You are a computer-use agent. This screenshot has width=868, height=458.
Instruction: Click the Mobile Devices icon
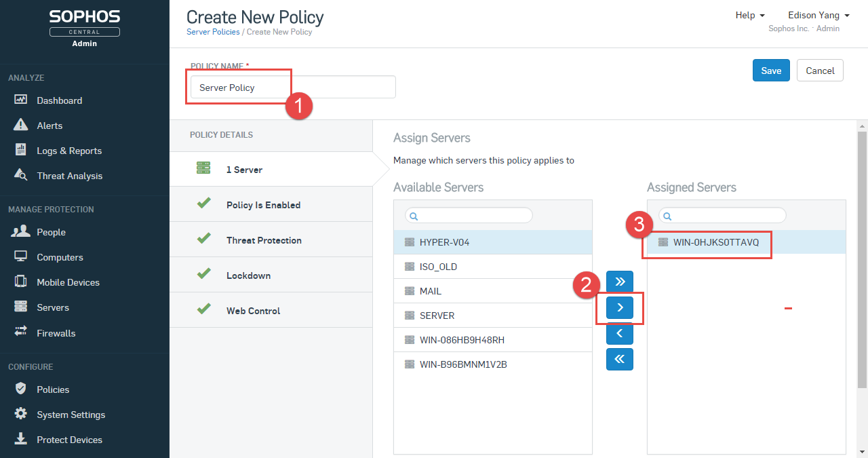coord(20,282)
